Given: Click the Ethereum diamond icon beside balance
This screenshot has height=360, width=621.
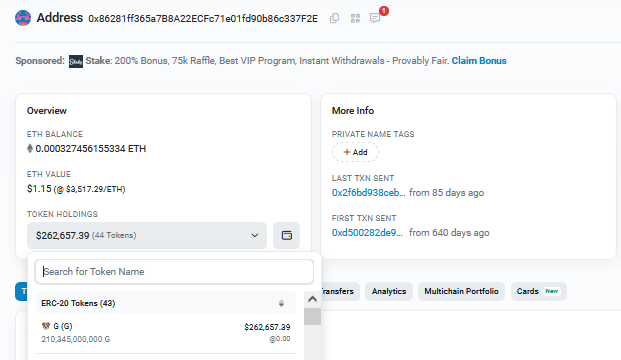Looking at the screenshot, I should [x=30, y=149].
